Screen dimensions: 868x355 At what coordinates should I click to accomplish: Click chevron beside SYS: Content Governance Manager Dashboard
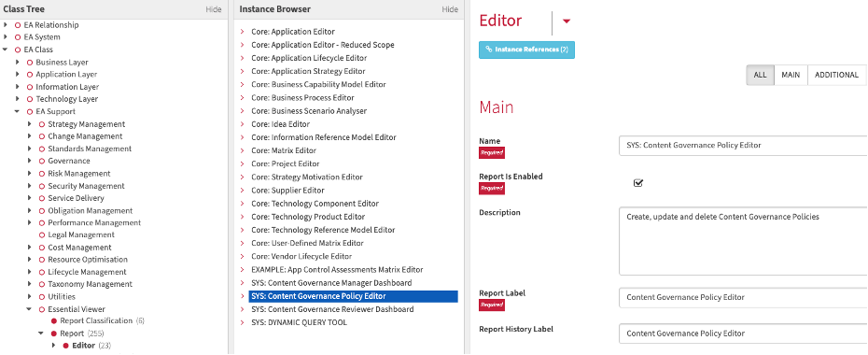pos(243,283)
